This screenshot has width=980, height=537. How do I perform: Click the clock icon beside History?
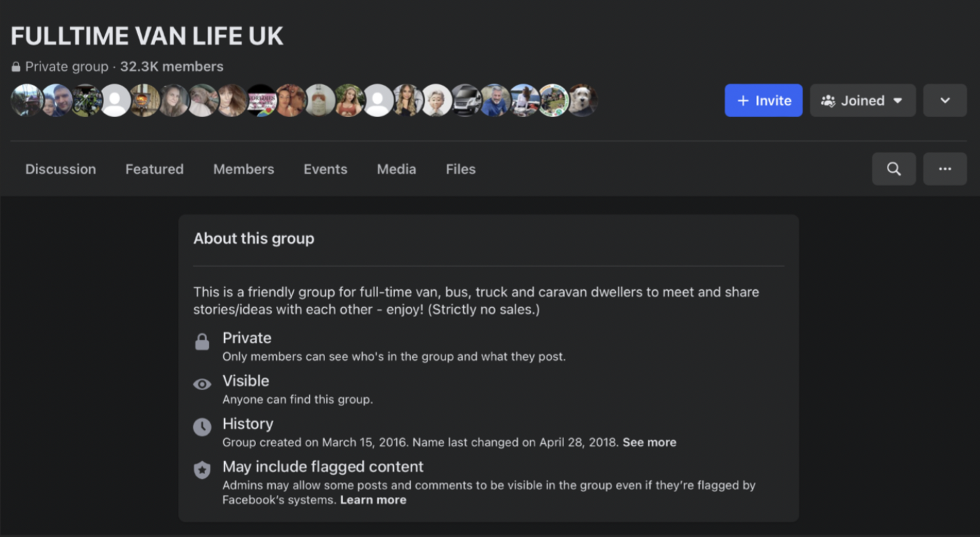click(202, 427)
